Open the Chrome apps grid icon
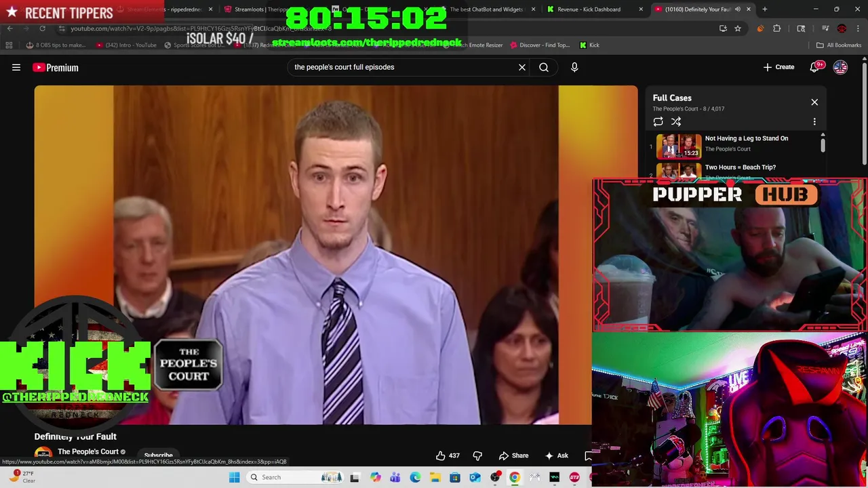 [x=9, y=45]
